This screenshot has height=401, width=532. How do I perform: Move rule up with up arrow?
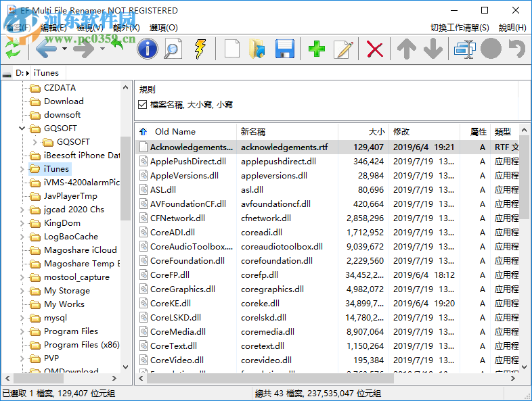click(407, 49)
